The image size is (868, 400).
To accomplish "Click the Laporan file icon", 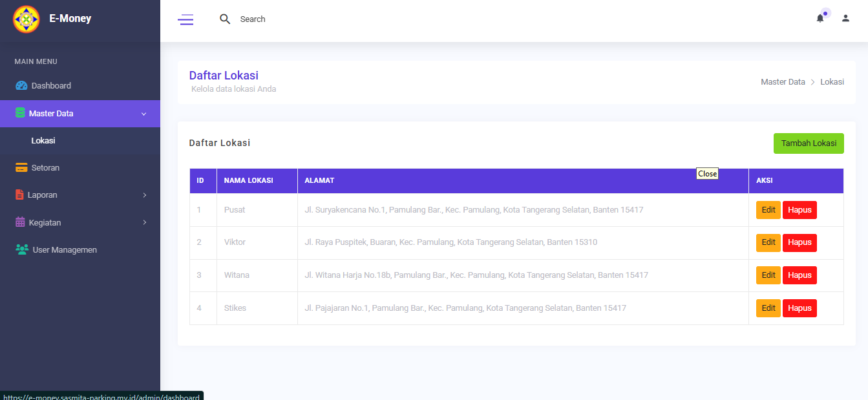I will pyautogui.click(x=19, y=195).
